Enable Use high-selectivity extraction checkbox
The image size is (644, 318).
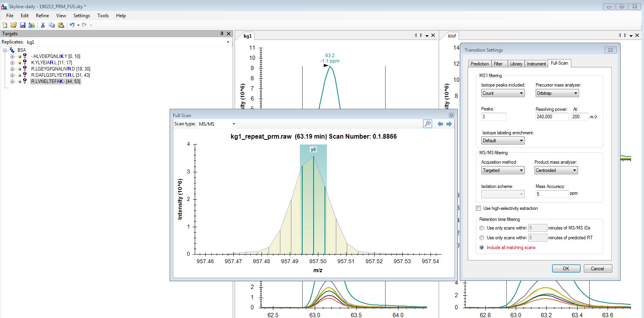(x=479, y=208)
